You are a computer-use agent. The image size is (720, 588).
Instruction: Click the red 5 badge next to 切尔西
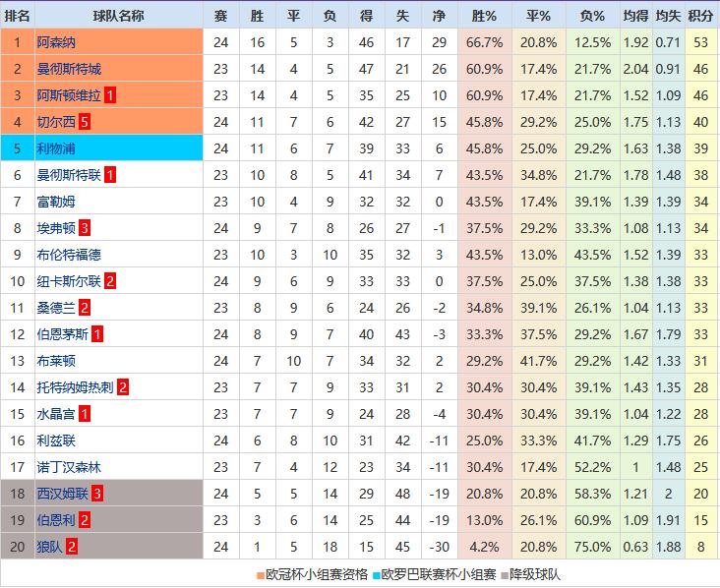[x=85, y=122]
